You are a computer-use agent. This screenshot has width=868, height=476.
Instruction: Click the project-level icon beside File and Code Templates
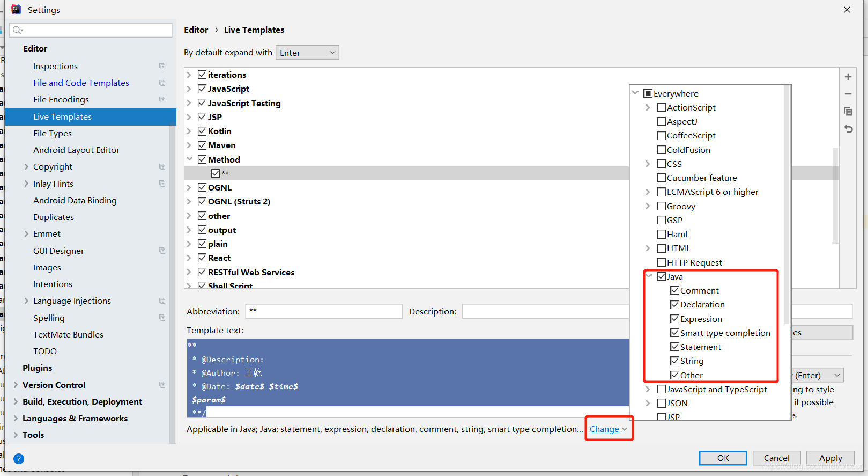tap(162, 83)
